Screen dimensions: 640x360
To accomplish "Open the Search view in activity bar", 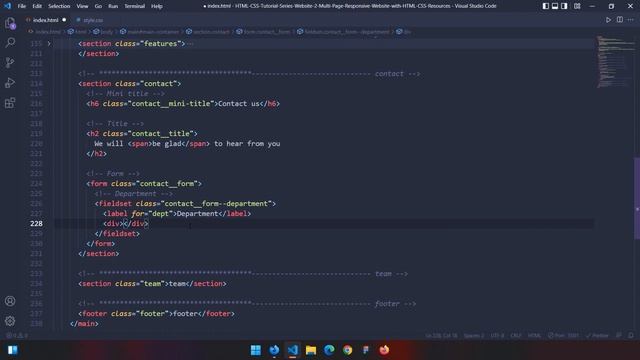I will pos(10,42).
